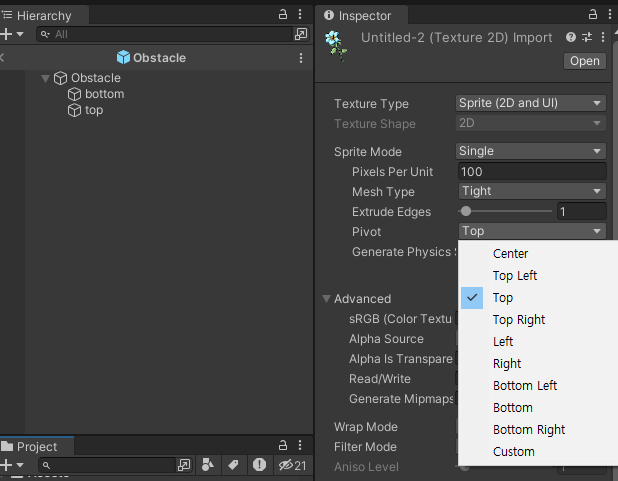
Task: Open the Sprite Mode dropdown
Action: pos(531,151)
